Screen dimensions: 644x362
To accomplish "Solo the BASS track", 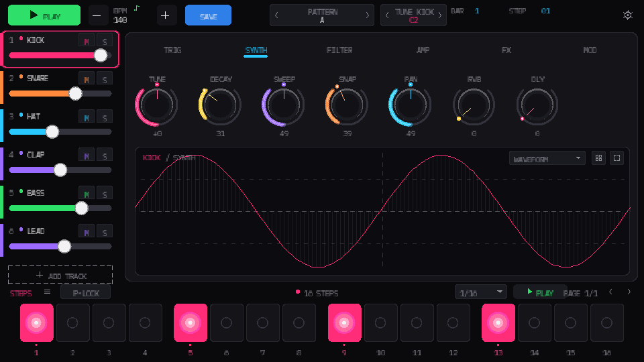I will tap(105, 194).
